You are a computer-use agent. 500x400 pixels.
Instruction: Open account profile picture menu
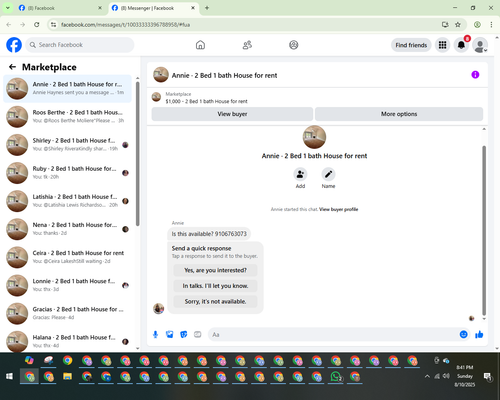click(x=480, y=45)
